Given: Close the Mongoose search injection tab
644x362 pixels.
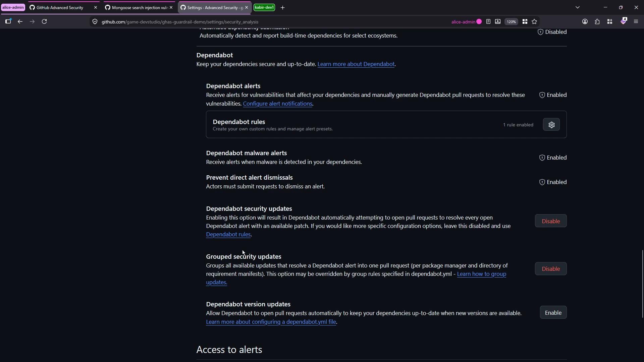Looking at the screenshot, I should click(171, 7).
